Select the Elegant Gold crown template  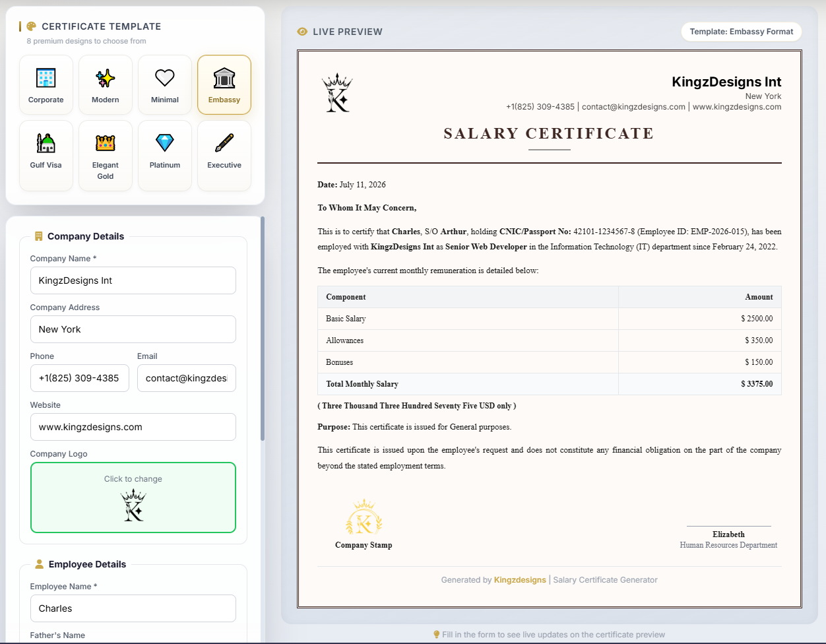tap(106, 156)
